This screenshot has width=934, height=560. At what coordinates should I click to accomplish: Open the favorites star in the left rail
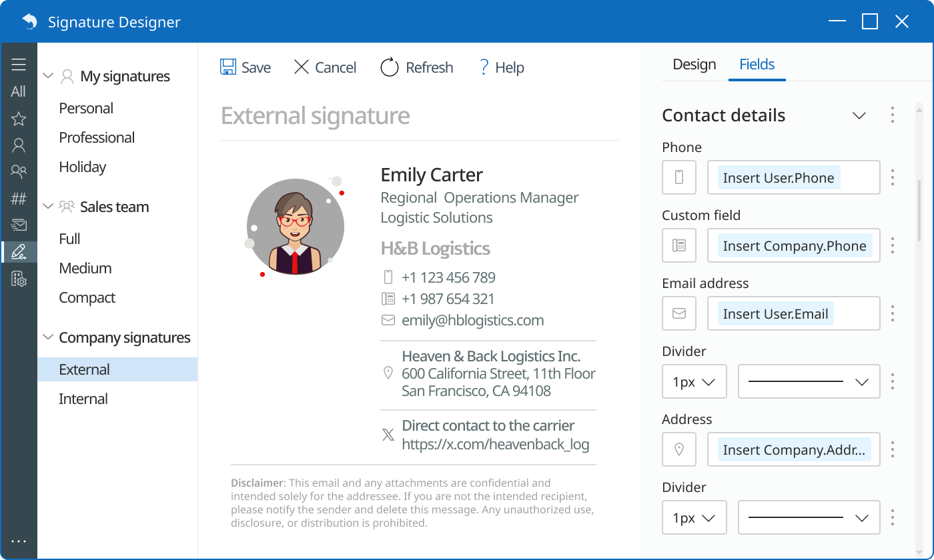click(x=19, y=119)
